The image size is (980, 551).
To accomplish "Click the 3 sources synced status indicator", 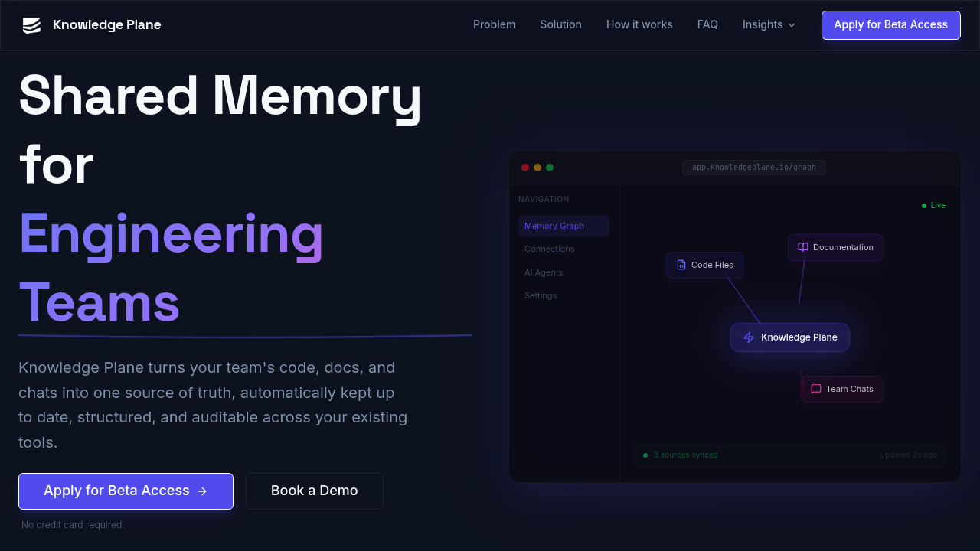I will coord(680,455).
